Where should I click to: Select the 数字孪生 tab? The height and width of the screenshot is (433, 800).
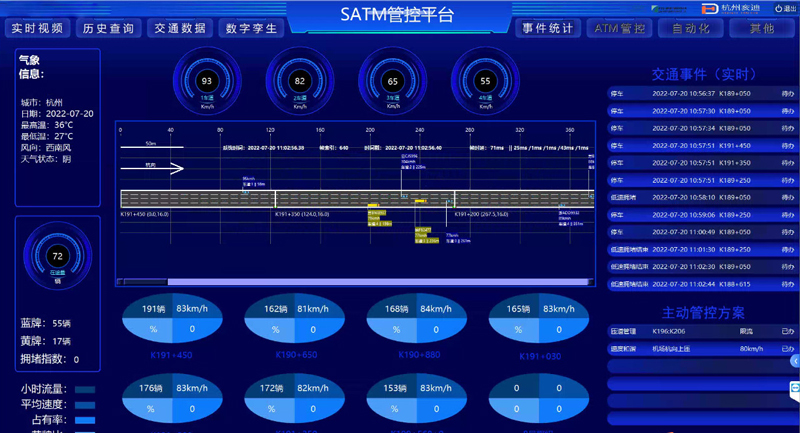(x=252, y=29)
